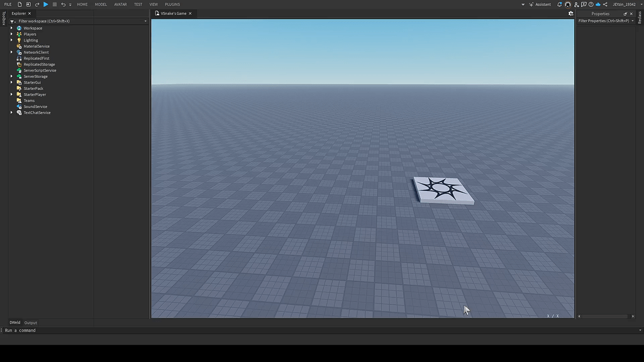Image resolution: width=644 pixels, height=362 pixels.
Task: Open the Roblox Assistant
Action: [540, 4]
